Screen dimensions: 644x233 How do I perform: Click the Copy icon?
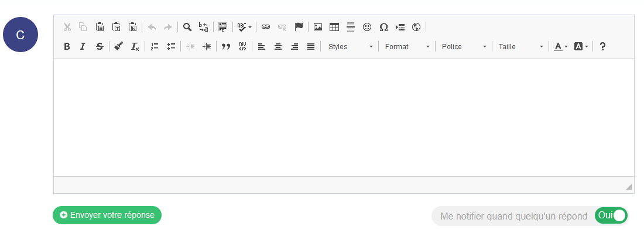(83, 27)
